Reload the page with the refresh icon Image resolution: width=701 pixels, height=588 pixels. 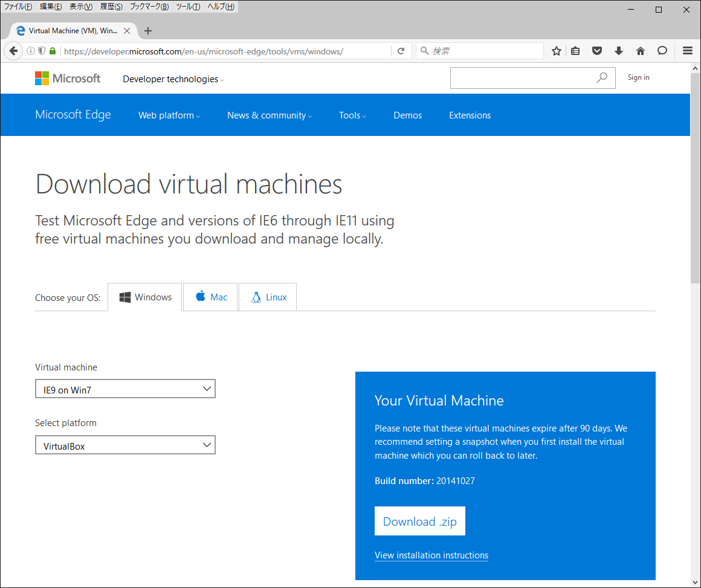(x=401, y=51)
